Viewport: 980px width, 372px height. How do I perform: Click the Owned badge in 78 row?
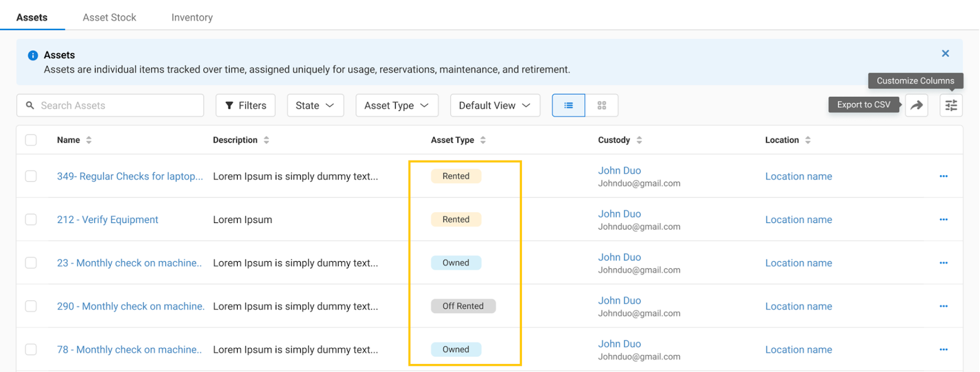coord(456,349)
